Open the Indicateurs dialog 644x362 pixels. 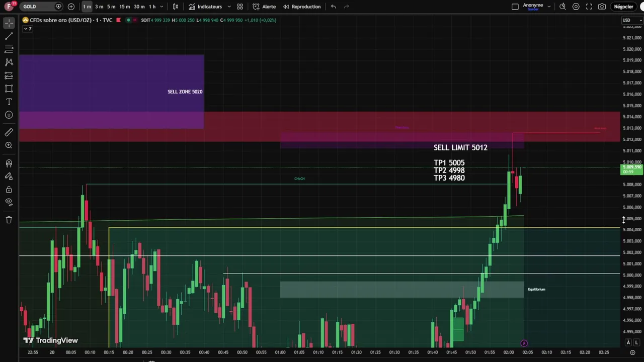tap(205, 7)
